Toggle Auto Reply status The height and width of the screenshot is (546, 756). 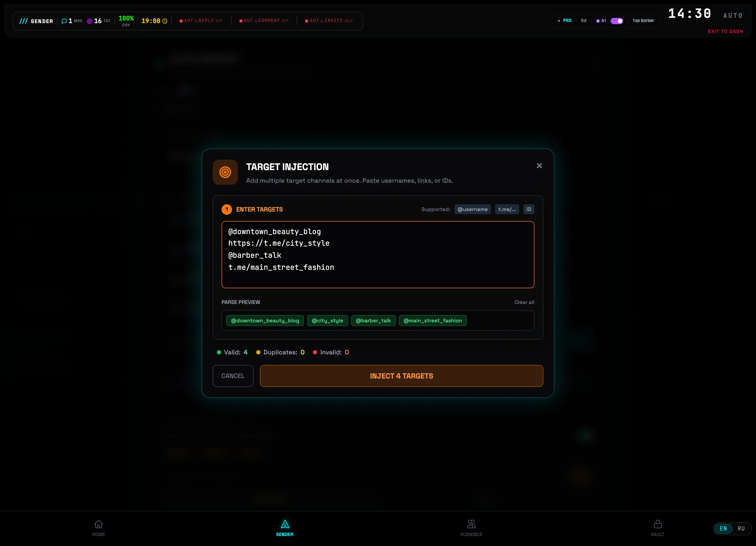click(x=201, y=21)
